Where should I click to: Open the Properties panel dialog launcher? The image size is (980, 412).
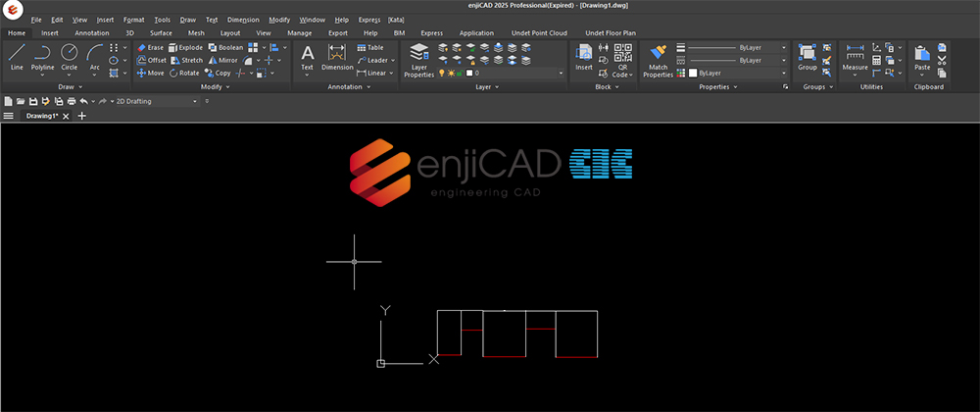tap(786, 87)
